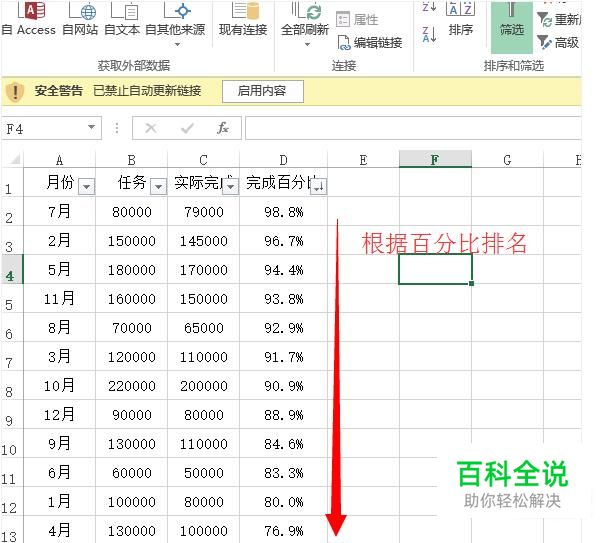
Task: Open the 任务 column filter dropdown
Action: [x=158, y=186]
